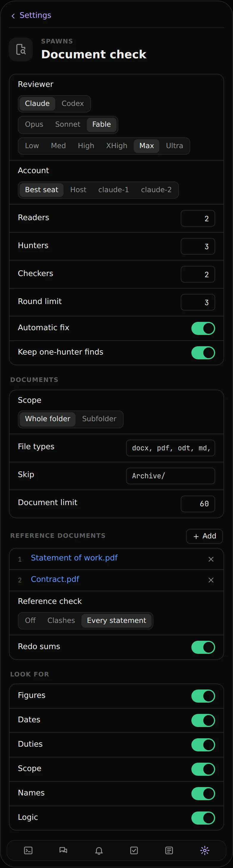Viewport: 233px width, 868px height.
Task: Remove Contract.pdf reference
Action: tap(211, 580)
